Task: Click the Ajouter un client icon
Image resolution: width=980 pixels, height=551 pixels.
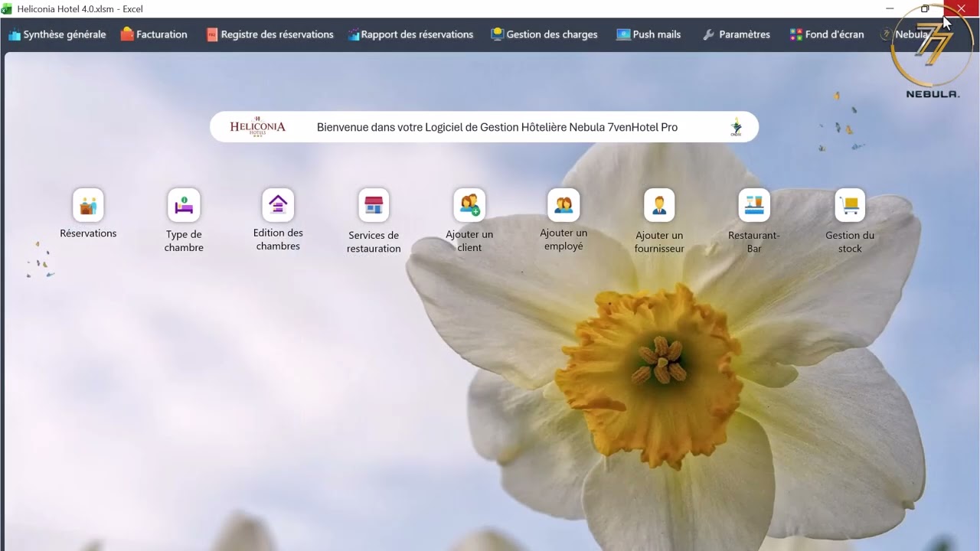Action: (x=469, y=205)
